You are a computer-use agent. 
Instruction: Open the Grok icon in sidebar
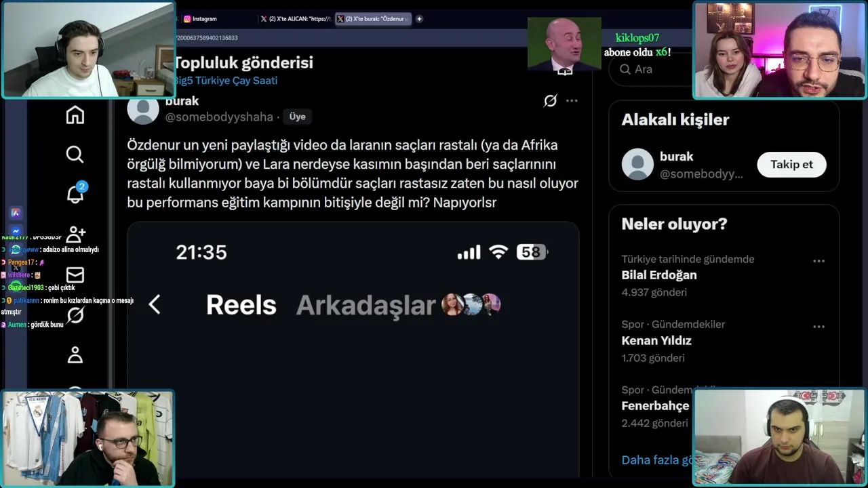[x=75, y=314]
